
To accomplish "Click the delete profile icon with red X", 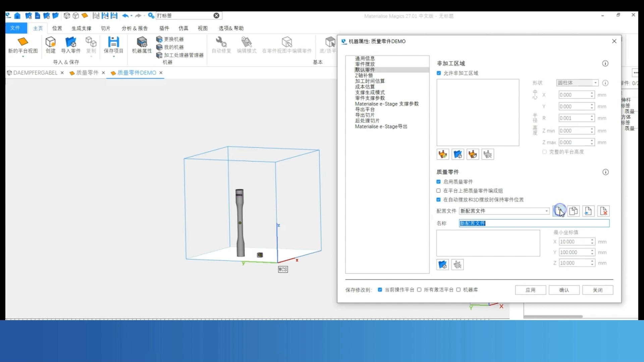I will pos(603,211).
